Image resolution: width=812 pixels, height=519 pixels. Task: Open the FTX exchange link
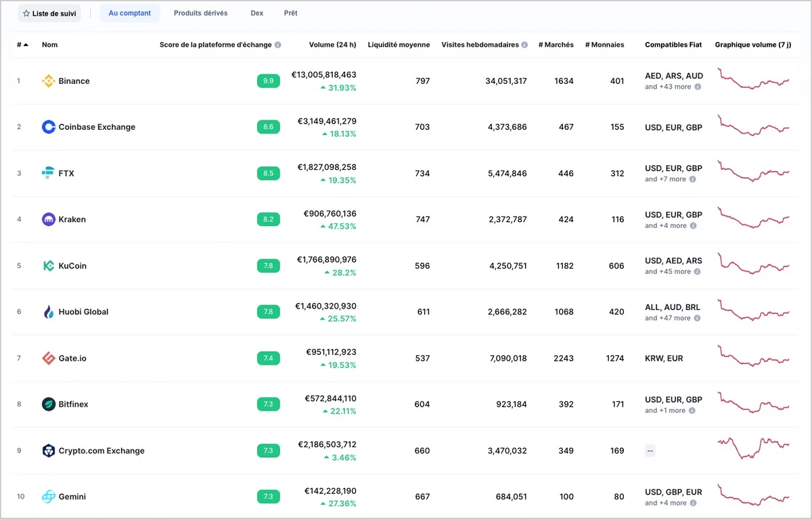(x=66, y=173)
